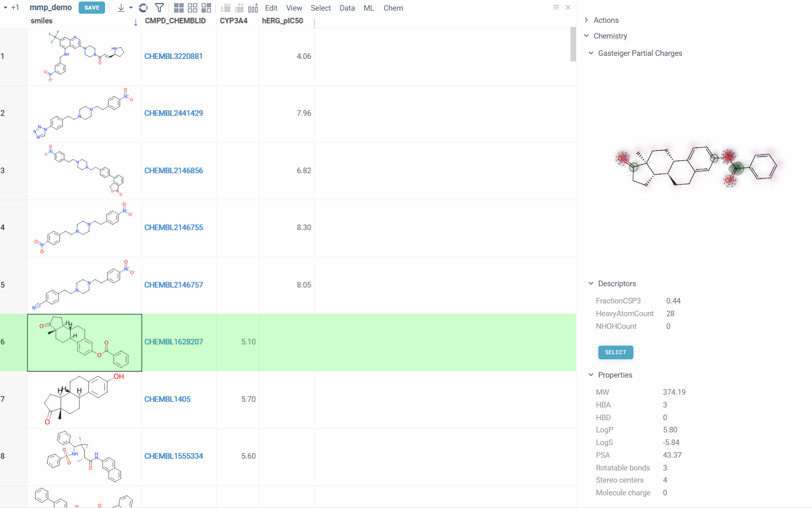This screenshot has height=508, width=812.
Task: Open the filter funnel icon
Action: (159, 8)
